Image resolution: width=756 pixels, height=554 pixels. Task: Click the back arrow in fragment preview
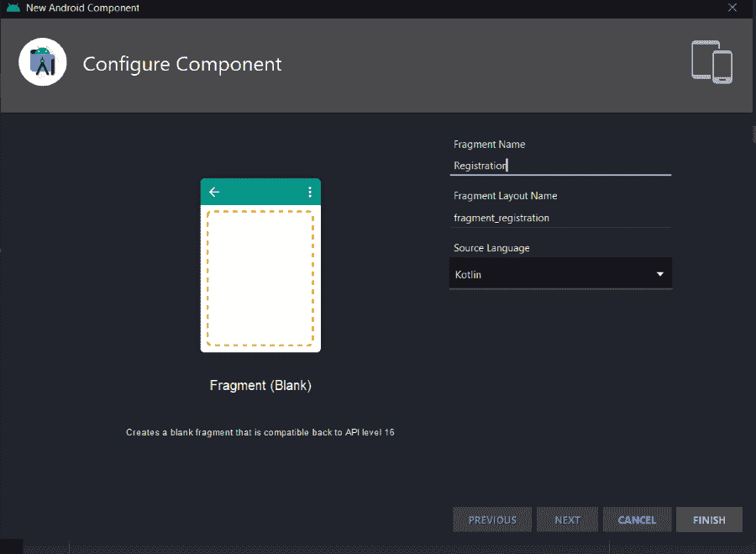coord(214,193)
